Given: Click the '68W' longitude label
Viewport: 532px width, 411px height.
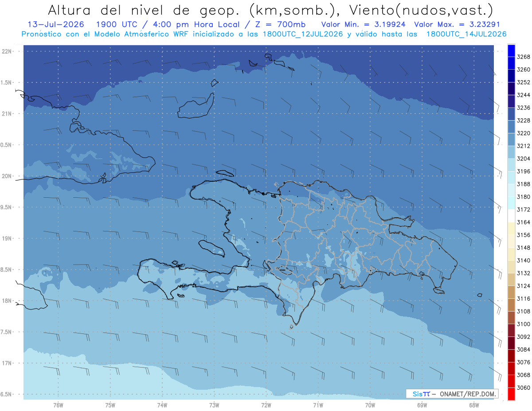Looking at the screenshot, I should (474, 405).
